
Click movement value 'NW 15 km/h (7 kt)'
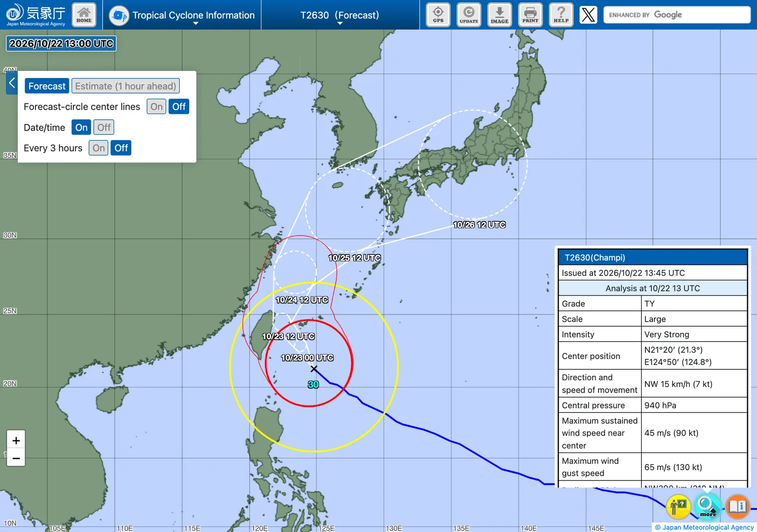coord(678,384)
